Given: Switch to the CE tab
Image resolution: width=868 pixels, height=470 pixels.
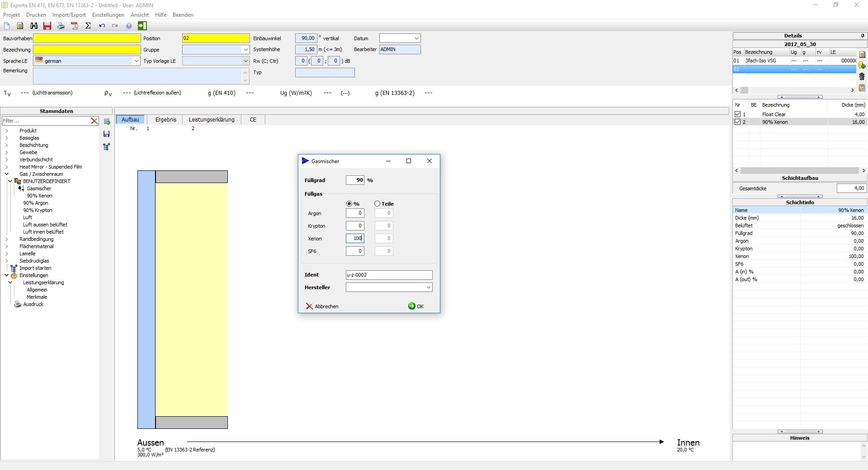Looking at the screenshot, I should click(253, 120).
